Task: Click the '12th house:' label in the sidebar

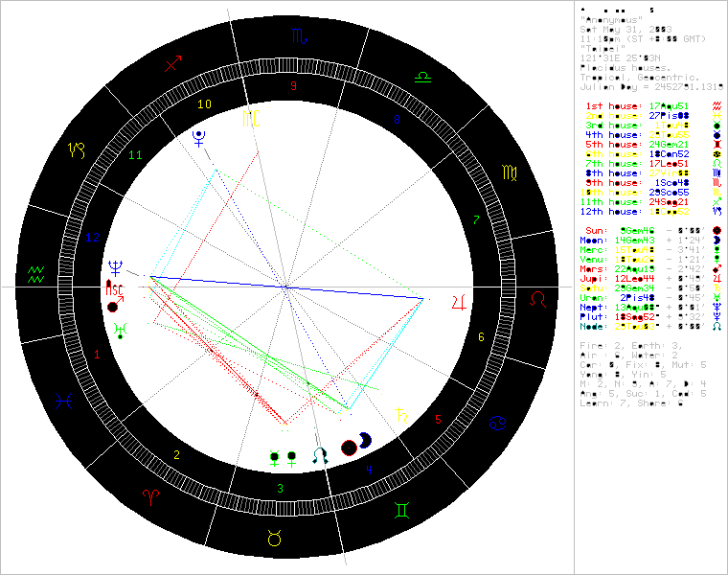Action: 611,212
